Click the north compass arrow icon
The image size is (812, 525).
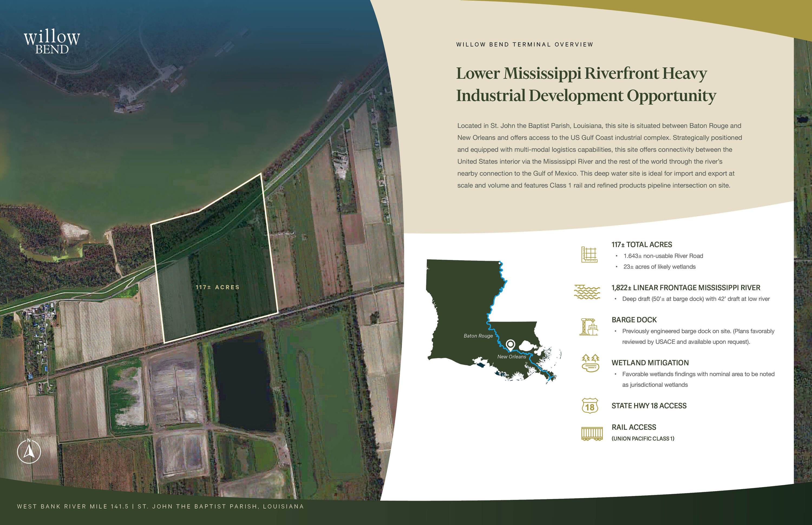pyautogui.click(x=29, y=452)
